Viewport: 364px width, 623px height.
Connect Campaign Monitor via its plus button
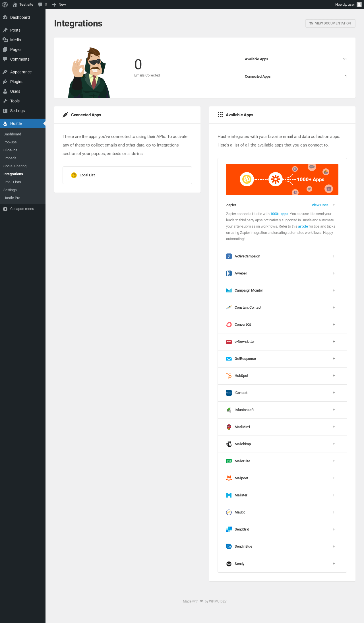click(334, 290)
